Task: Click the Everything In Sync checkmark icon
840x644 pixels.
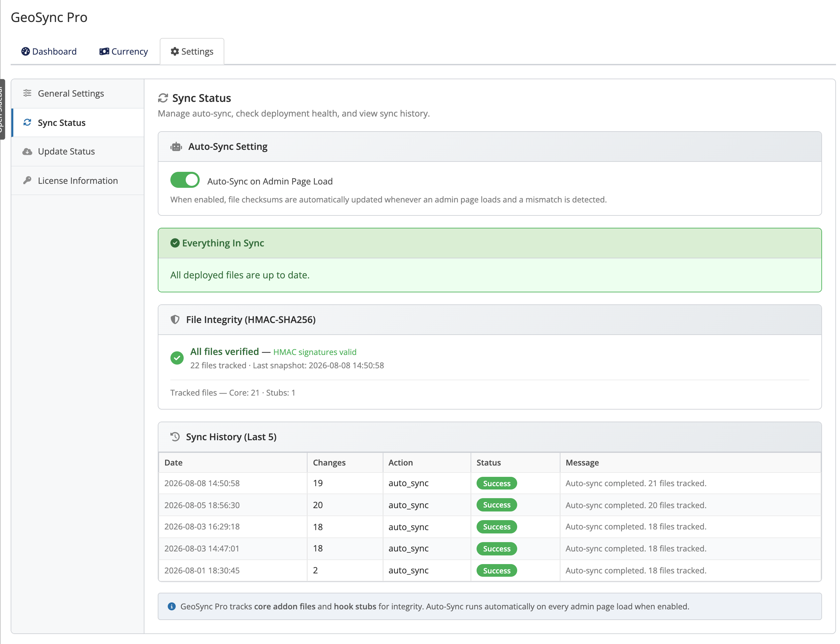Action: (x=175, y=243)
